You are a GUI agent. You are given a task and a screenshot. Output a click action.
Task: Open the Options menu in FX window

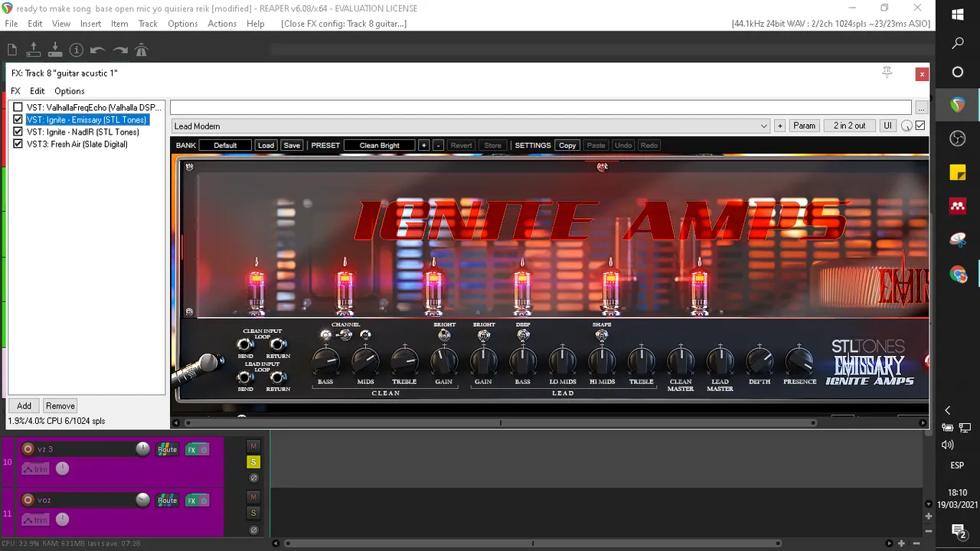pyautogui.click(x=70, y=91)
